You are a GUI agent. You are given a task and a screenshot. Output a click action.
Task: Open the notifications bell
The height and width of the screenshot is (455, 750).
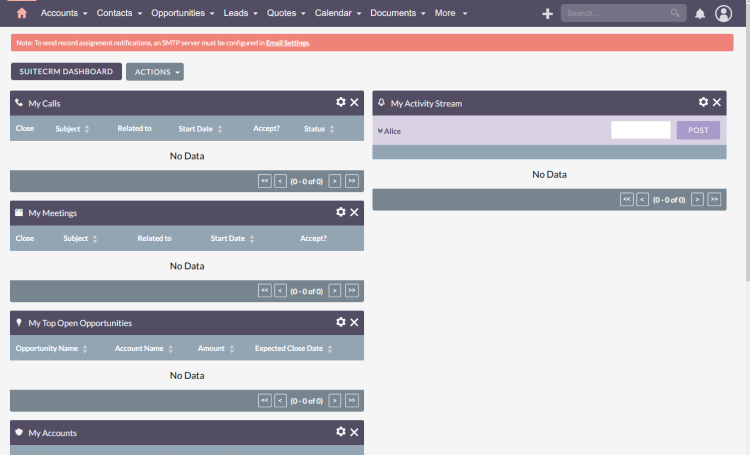[700, 13]
